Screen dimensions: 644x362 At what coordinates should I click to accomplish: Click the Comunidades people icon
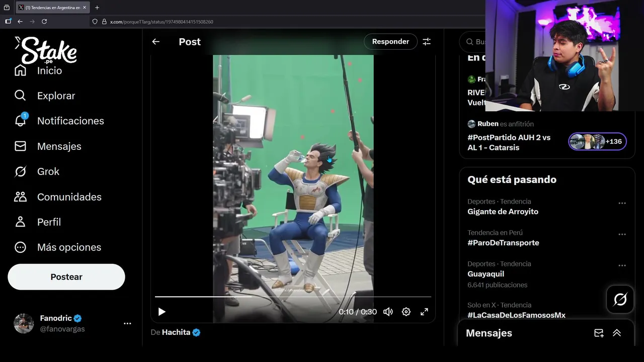(20, 197)
